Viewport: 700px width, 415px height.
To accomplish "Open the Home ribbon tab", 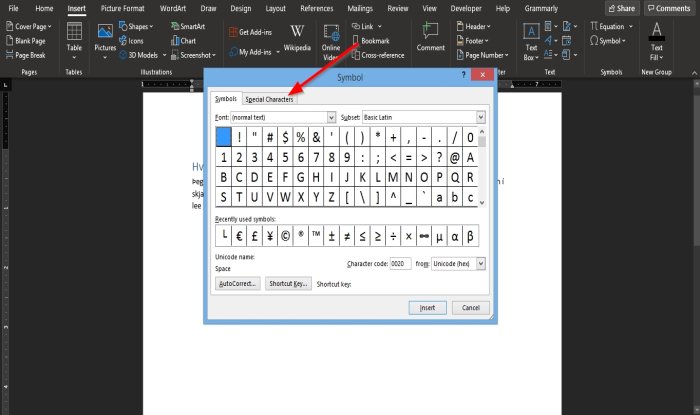I will (44, 8).
